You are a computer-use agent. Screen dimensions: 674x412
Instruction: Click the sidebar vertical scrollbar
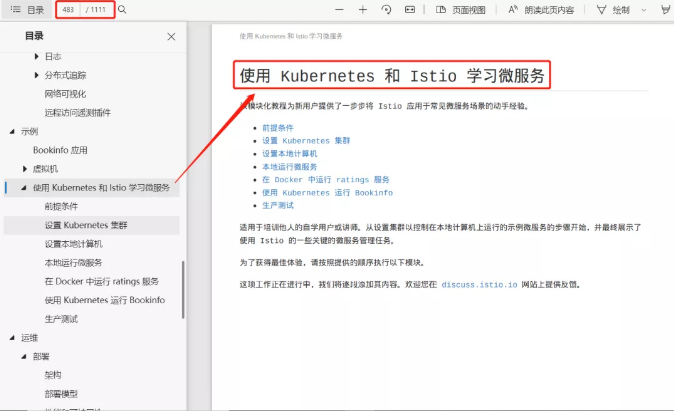pos(183,289)
